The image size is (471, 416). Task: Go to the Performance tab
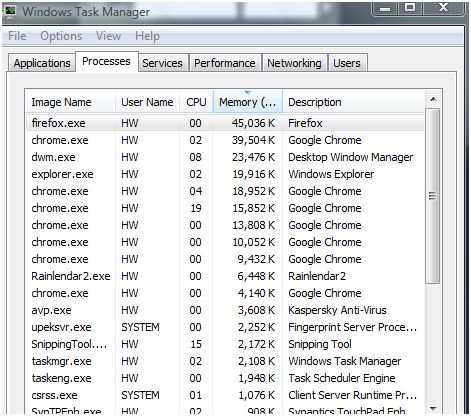pyautogui.click(x=225, y=63)
